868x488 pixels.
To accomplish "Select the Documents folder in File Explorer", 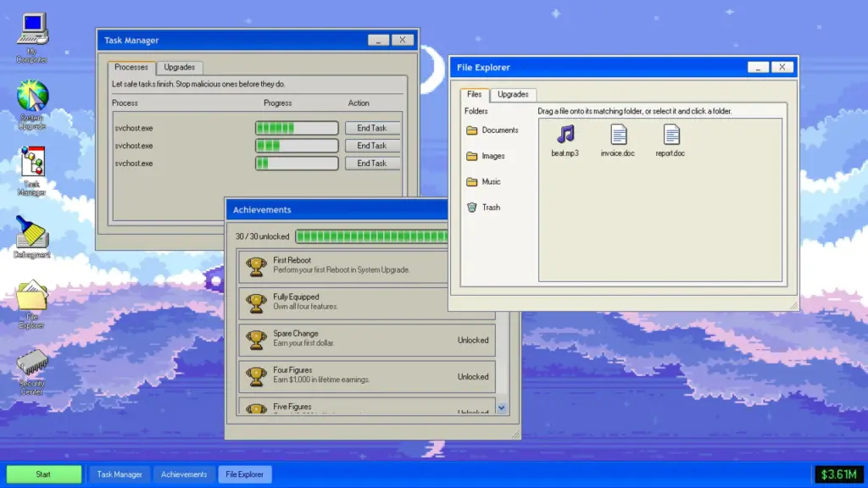I will tap(492, 130).
